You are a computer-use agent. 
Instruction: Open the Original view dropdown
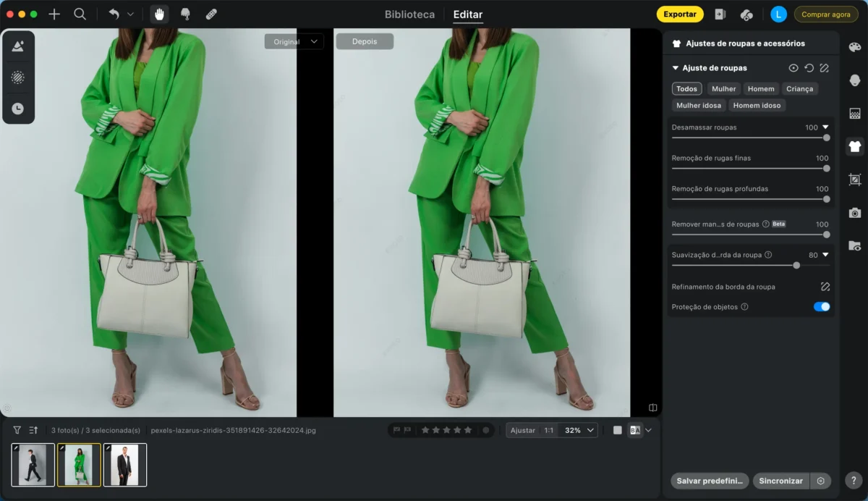[x=294, y=42]
